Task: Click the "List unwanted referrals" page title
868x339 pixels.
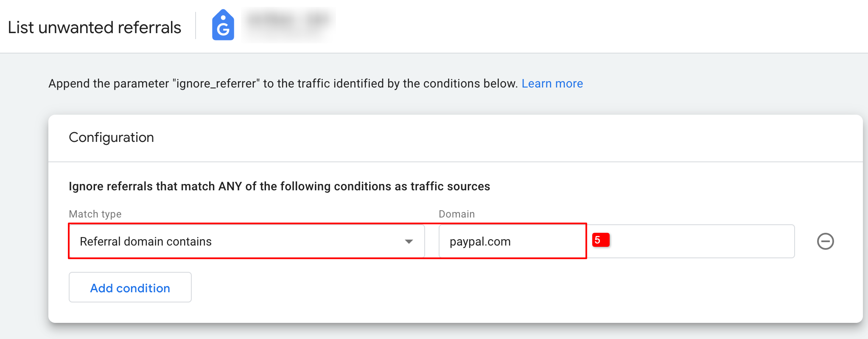Action: point(94,28)
